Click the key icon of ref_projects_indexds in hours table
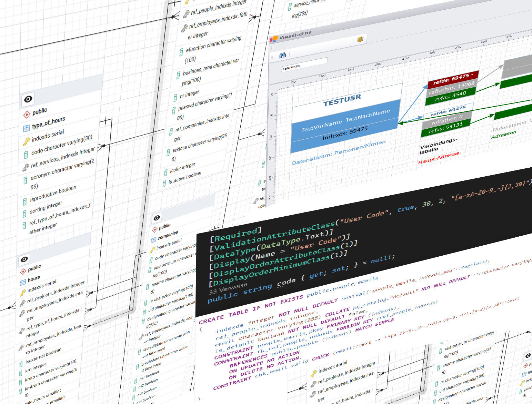532x404 pixels. [22, 303]
